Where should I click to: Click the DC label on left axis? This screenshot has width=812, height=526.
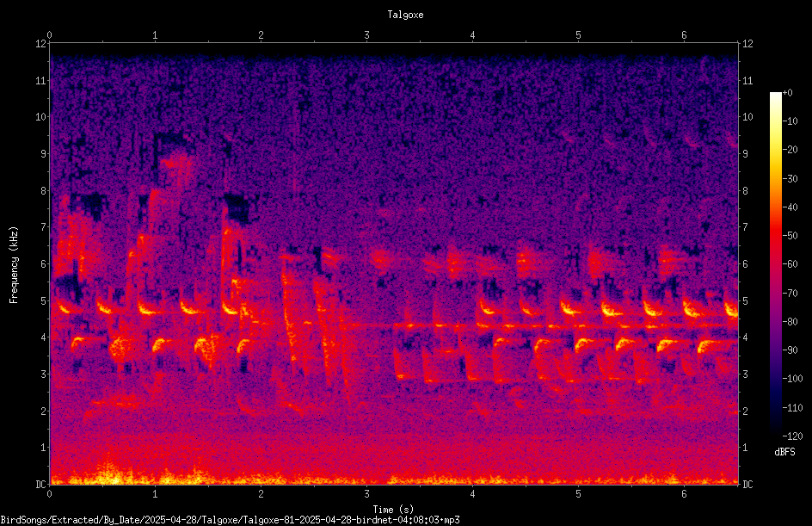click(x=41, y=484)
